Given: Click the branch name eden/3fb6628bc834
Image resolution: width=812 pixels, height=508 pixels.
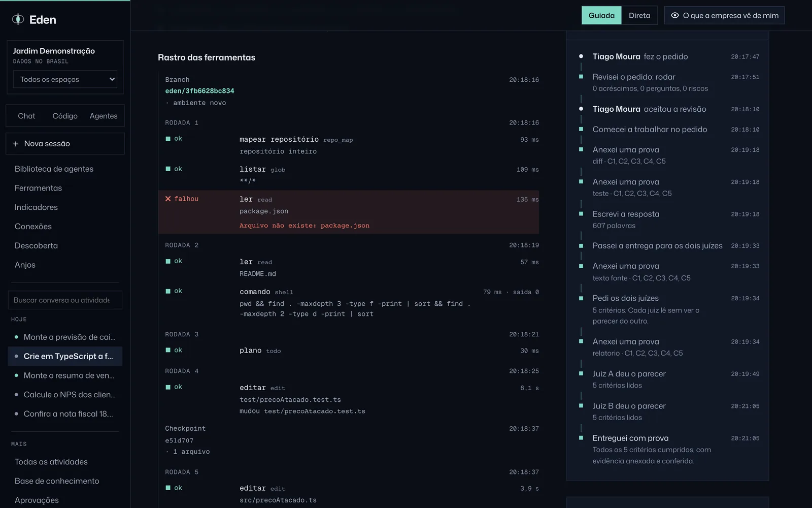Looking at the screenshot, I should click(199, 91).
